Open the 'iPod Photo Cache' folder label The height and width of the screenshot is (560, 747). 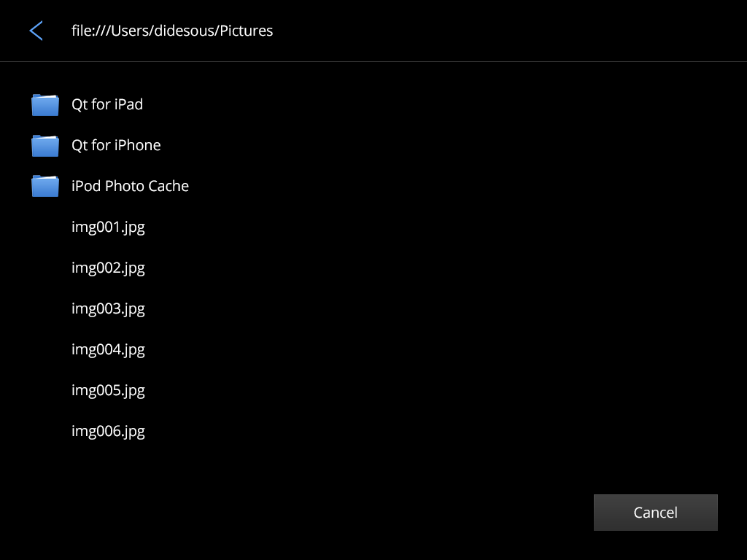click(130, 186)
